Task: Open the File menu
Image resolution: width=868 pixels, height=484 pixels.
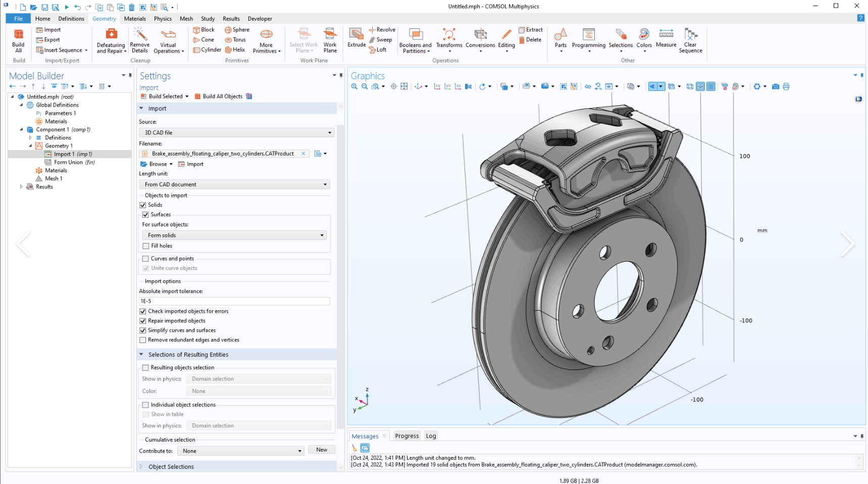Action: click(19, 19)
